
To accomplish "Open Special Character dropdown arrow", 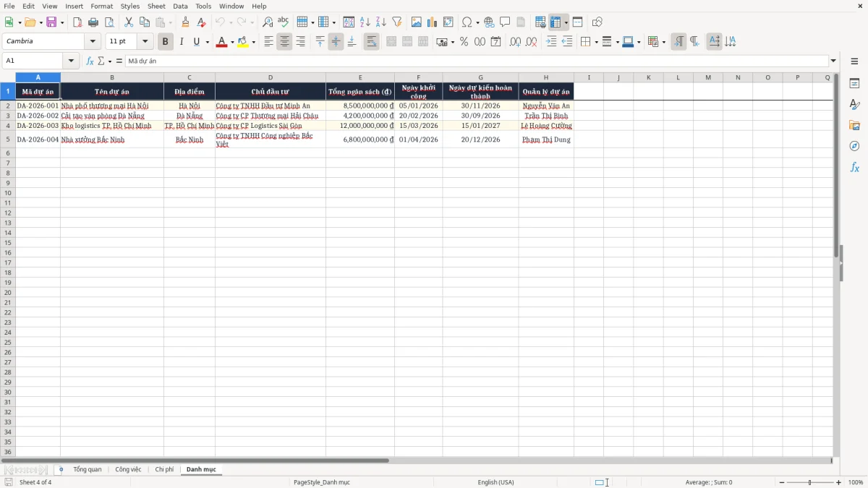I will click(x=477, y=22).
